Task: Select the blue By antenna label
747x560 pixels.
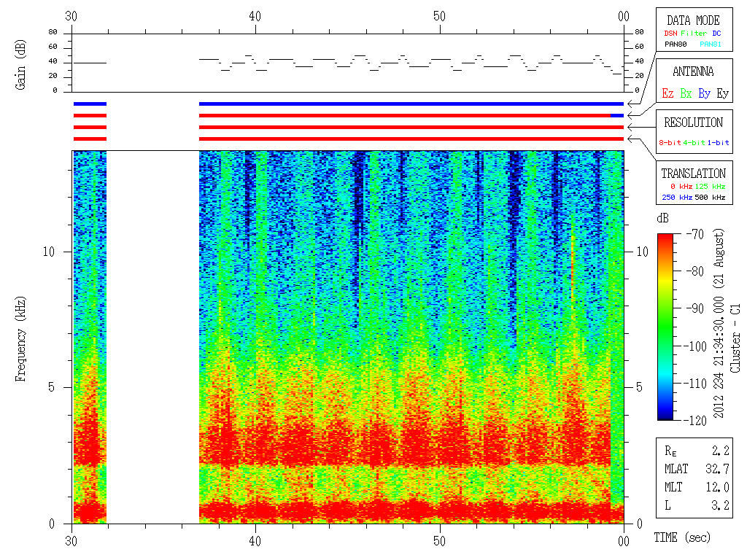Action: click(704, 93)
